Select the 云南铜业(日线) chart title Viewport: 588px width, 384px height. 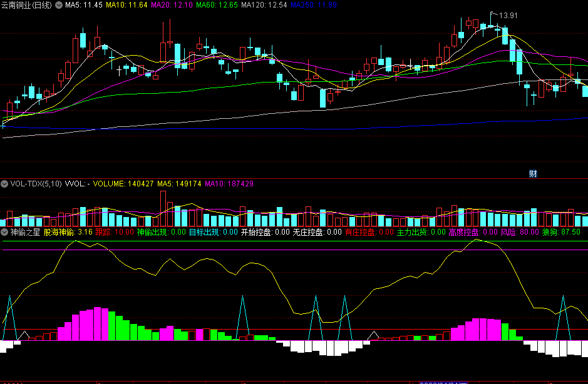[26, 5]
